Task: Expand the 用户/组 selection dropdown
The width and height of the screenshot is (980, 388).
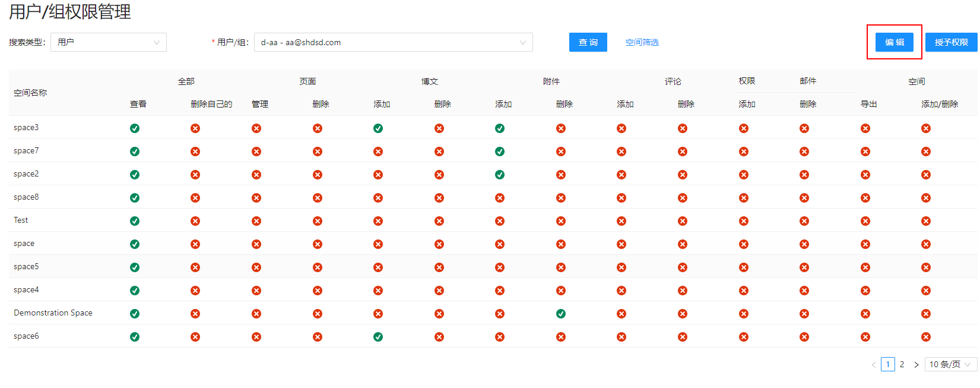Action: coord(393,42)
